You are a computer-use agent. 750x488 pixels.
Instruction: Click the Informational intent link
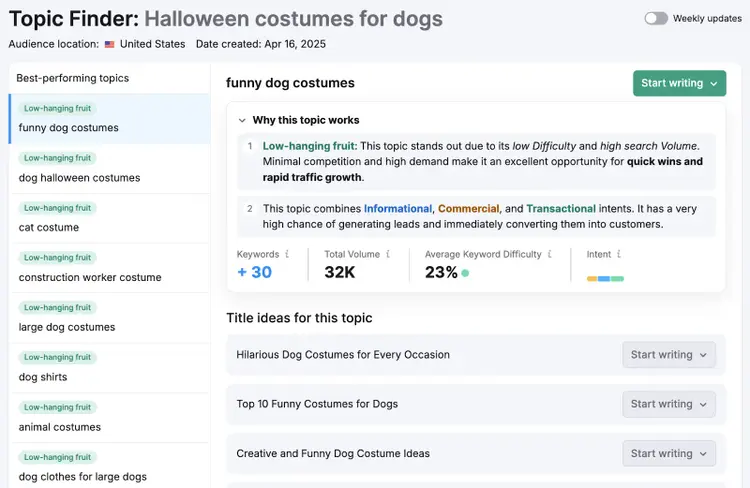point(397,209)
